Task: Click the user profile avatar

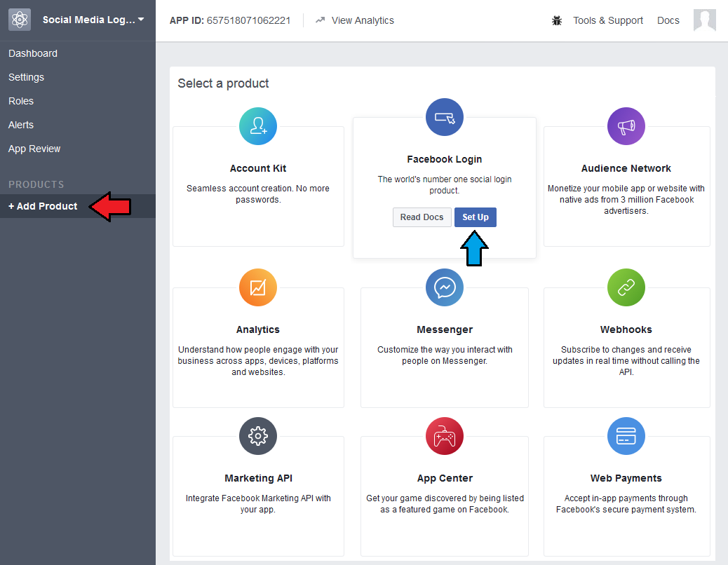Action: 704,20
